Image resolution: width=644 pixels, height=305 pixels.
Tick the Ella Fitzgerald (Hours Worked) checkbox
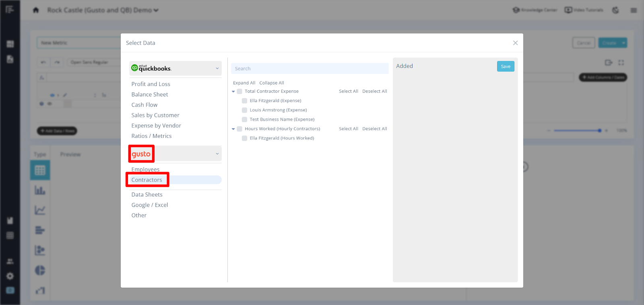pos(244,138)
